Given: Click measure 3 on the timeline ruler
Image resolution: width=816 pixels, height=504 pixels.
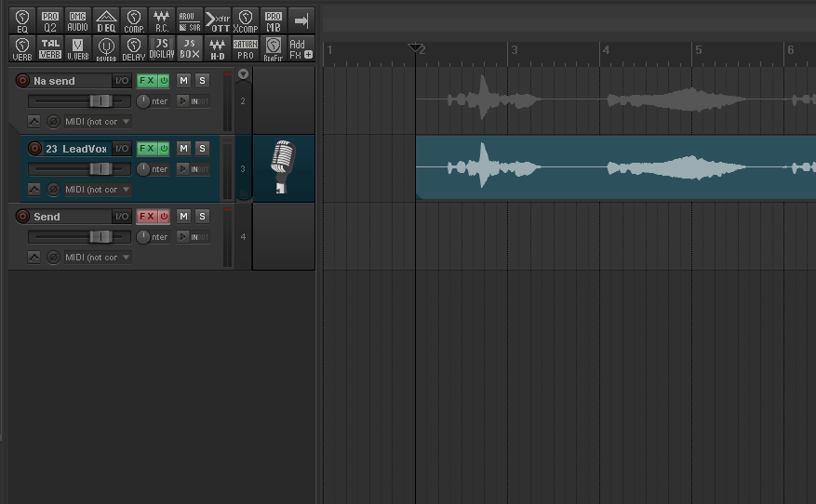Looking at the screenshot, I should coord(515,50).
